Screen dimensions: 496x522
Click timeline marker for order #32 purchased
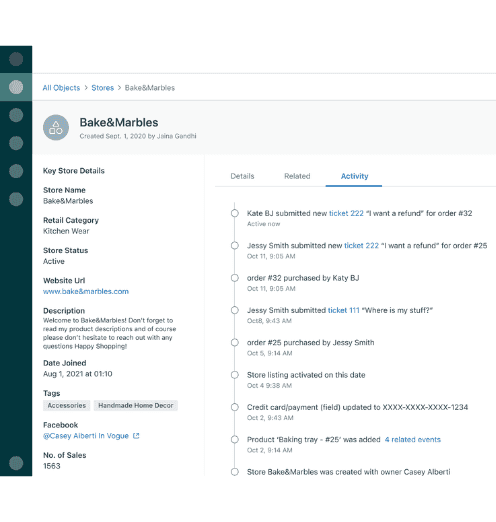click(x=235, y=278)
